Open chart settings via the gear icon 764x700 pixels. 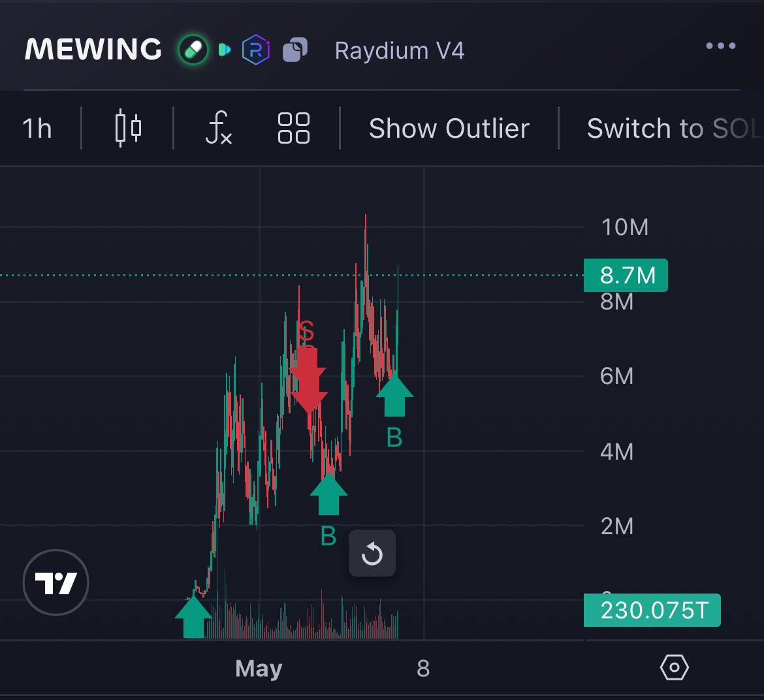(x=674, y=667)
